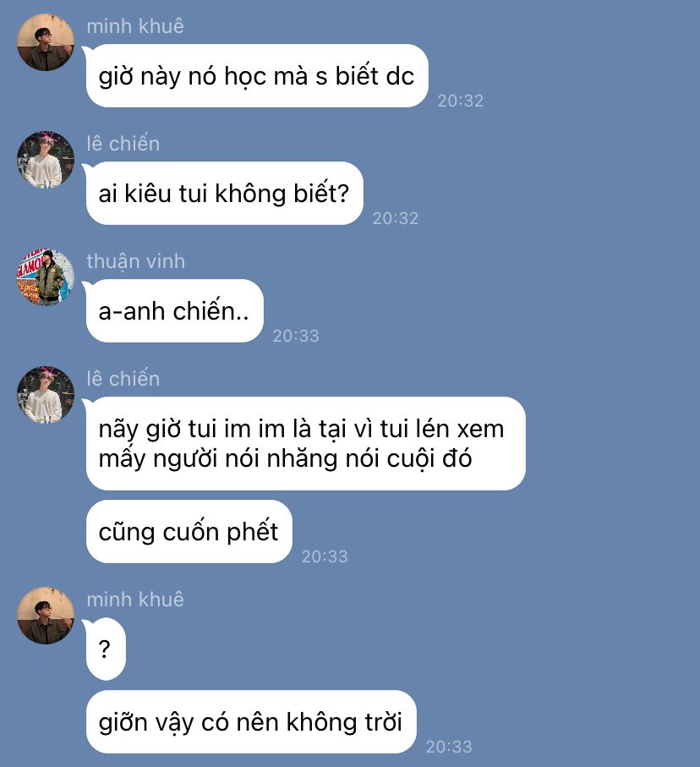The image size is (700, 767).
Task: Click sender name 'lê chiến' above 'ai kiêu tui không biết?'
Action: coord(123,143)
